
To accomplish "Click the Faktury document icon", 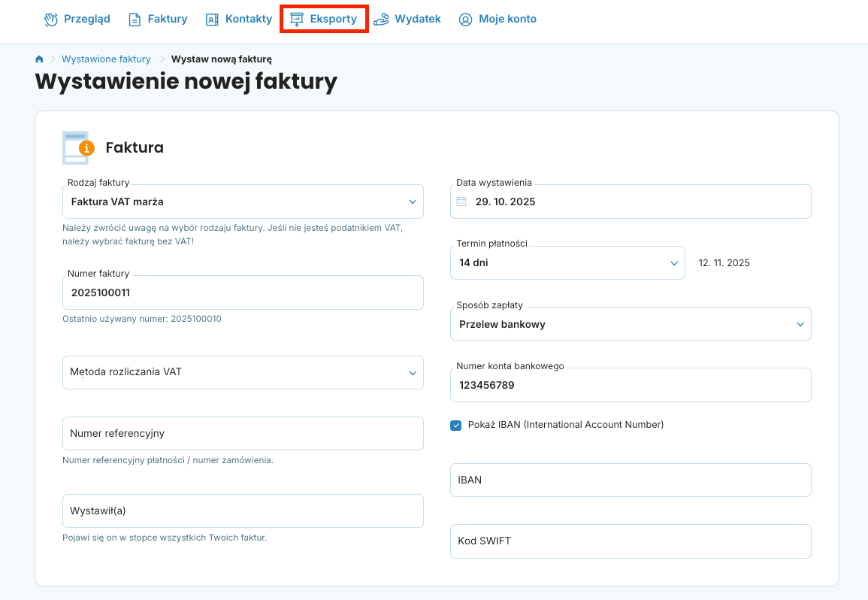I will pyautogui.click(x=135, y=20).
